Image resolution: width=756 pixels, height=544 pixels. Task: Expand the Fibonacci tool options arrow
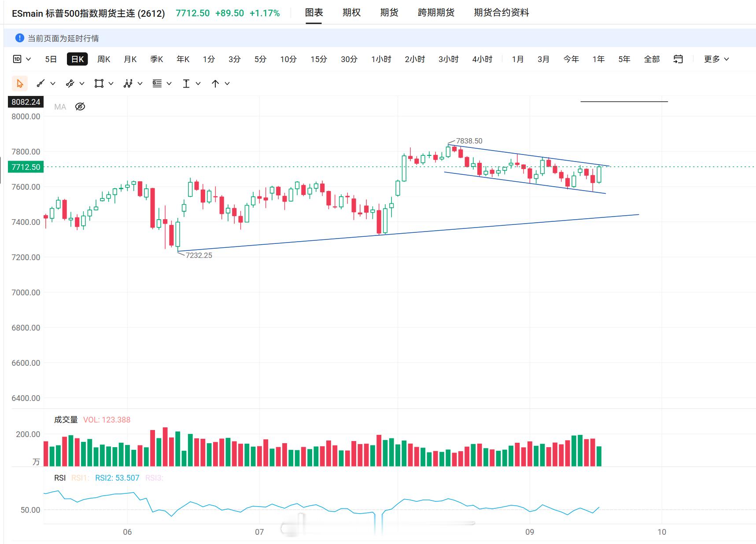click(x=169, y=84)
